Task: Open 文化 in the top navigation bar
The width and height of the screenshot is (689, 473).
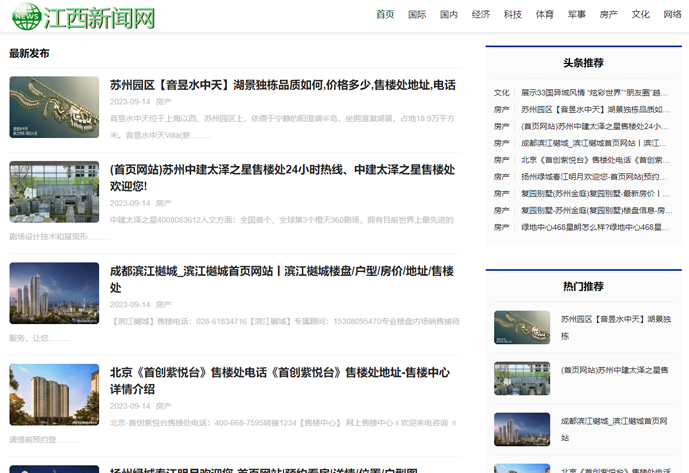Action: [641, 15]
